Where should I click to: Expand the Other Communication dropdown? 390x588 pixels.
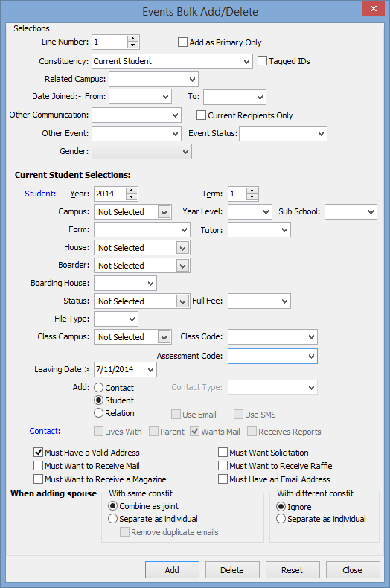[x=175, y=115]
